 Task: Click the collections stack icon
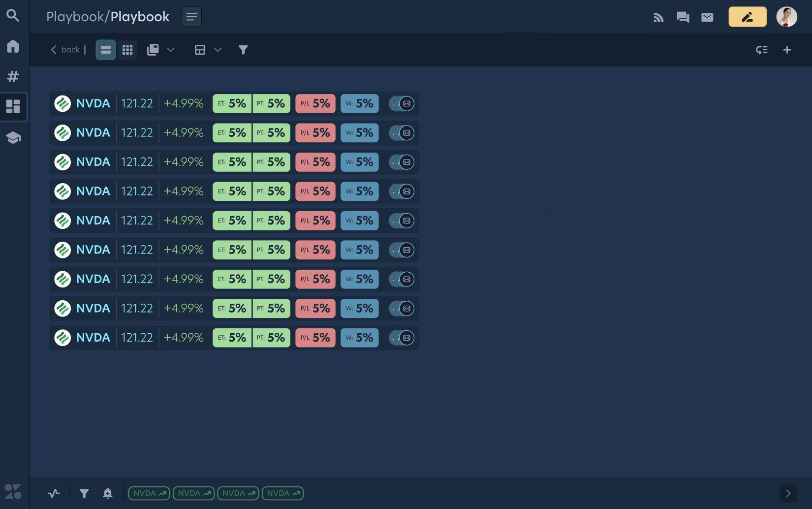click(153, 50)
